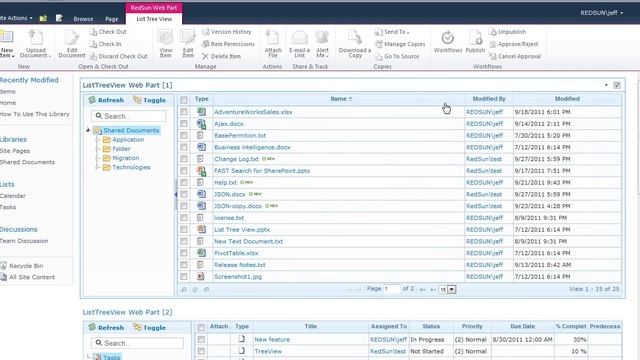
Task: Open Business intelligence.docx link
Action: point(252,147)
